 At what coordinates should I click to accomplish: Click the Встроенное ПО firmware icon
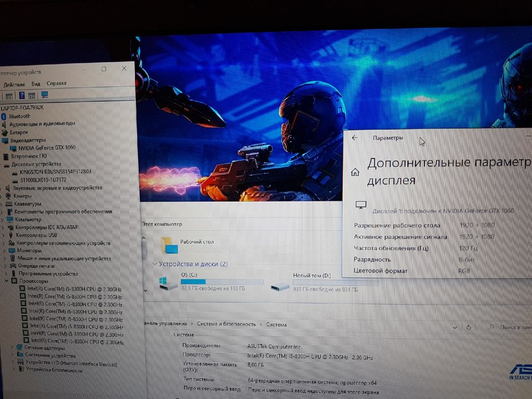click(x=6, y=156)
